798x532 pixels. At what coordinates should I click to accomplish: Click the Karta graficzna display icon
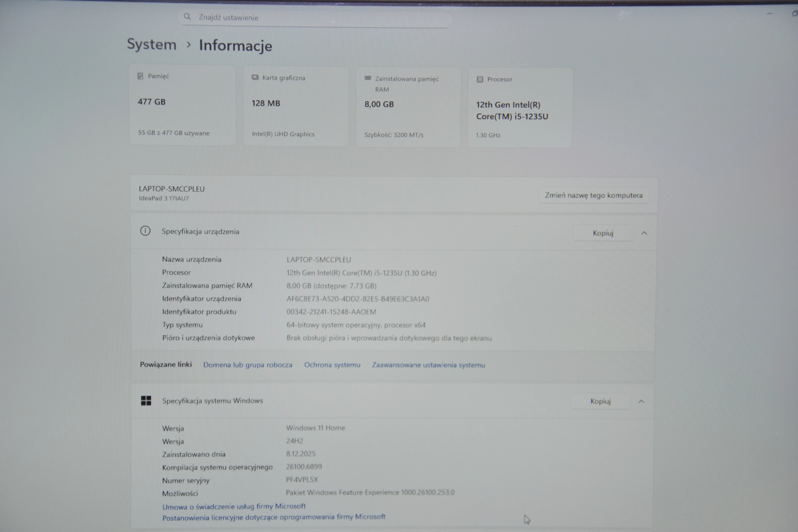coord(255,78)
